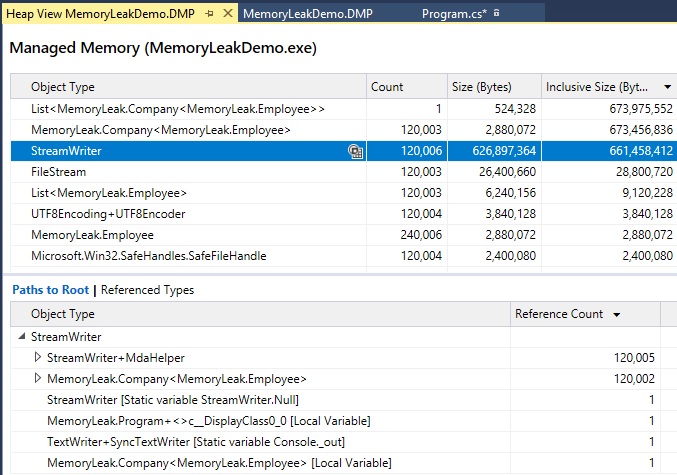Open the Program.cs* tab

[454, 14]
